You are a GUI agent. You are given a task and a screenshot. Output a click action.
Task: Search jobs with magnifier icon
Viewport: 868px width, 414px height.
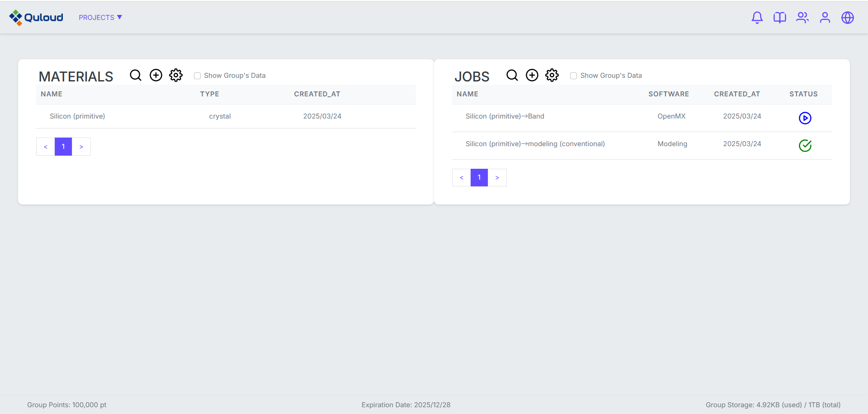[x=512, y=75]
